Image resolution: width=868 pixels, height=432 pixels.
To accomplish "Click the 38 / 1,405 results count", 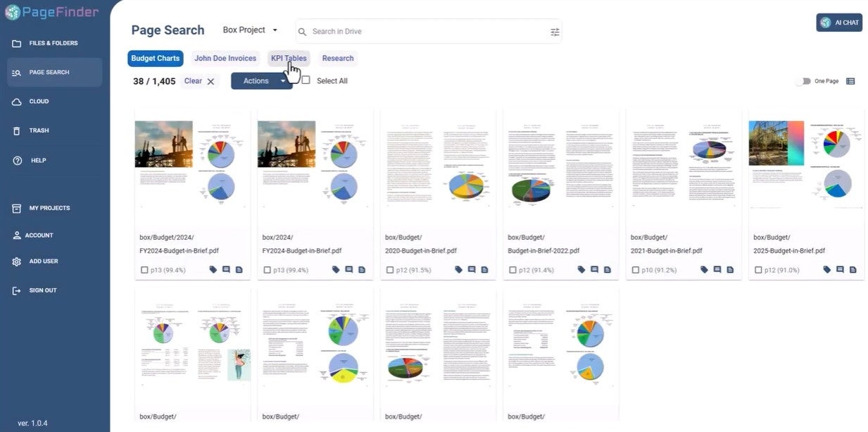I will [x=154, y=81].
